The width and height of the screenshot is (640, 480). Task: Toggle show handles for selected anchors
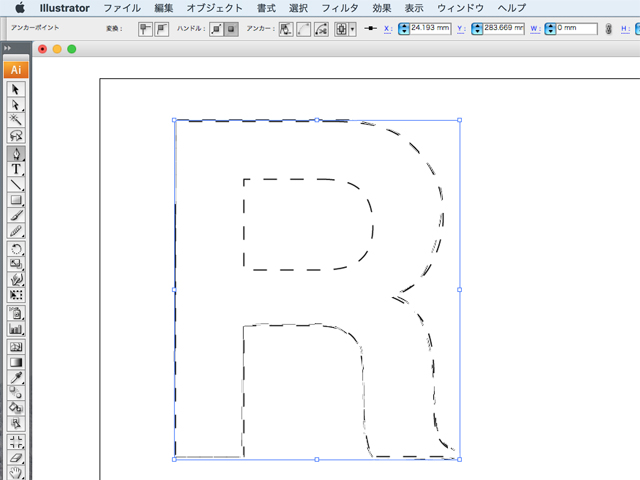coord(216,29)
